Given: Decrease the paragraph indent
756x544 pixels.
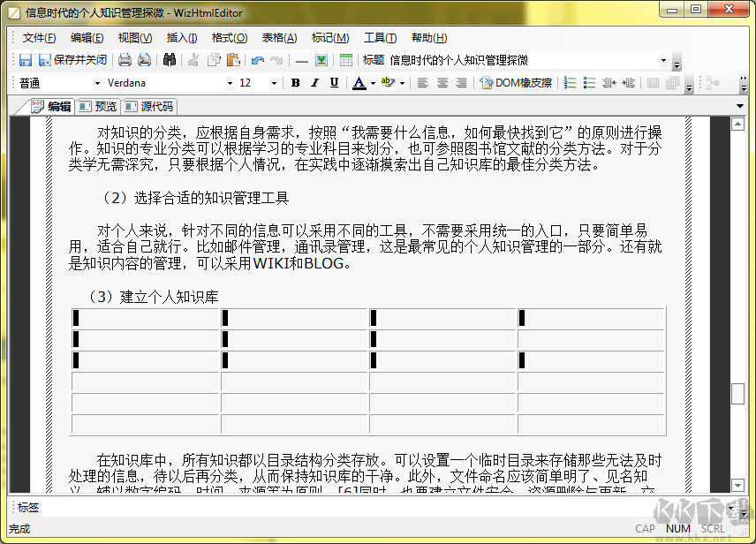Looking at the screenshot, I should click(x=609, y=83).
